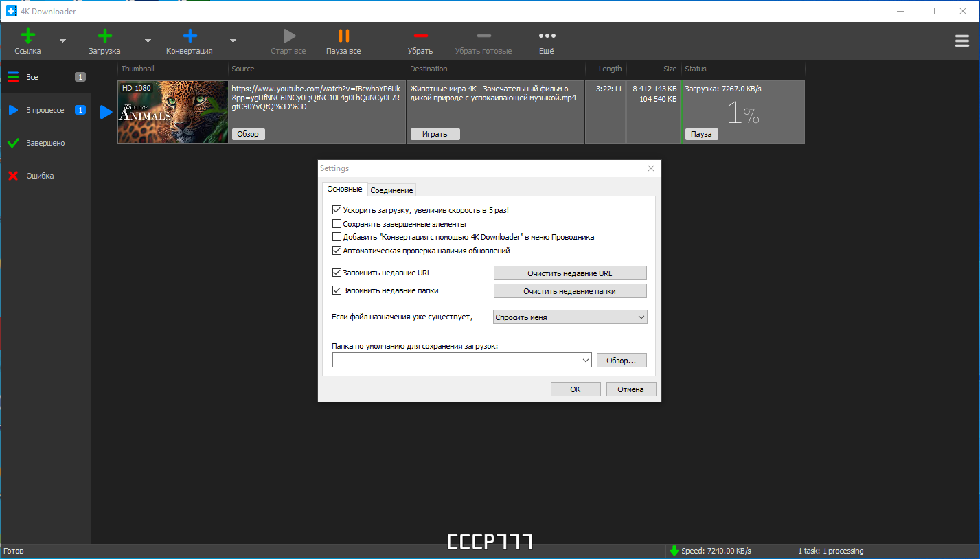The height and width of the screenshot is (559, 980).
Task: Click the Старт все play icon
Action: (x=289, y=36)
